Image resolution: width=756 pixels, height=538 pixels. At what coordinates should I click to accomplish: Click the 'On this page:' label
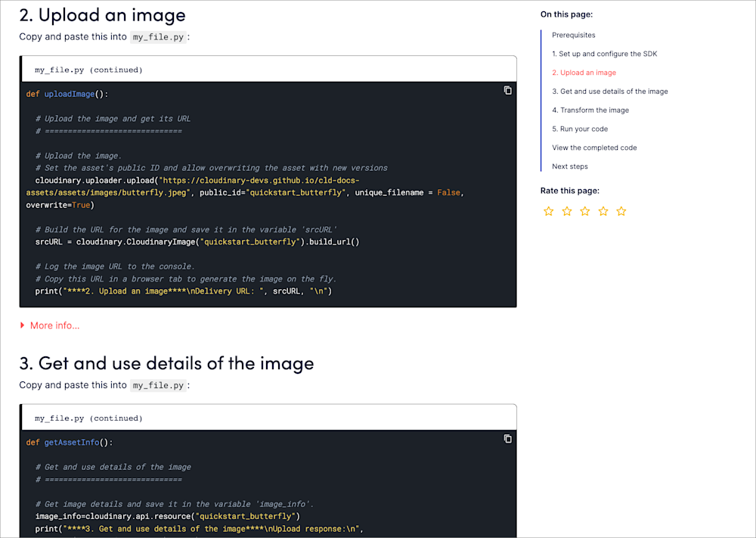pyautogui.click(x=566, y=14)
